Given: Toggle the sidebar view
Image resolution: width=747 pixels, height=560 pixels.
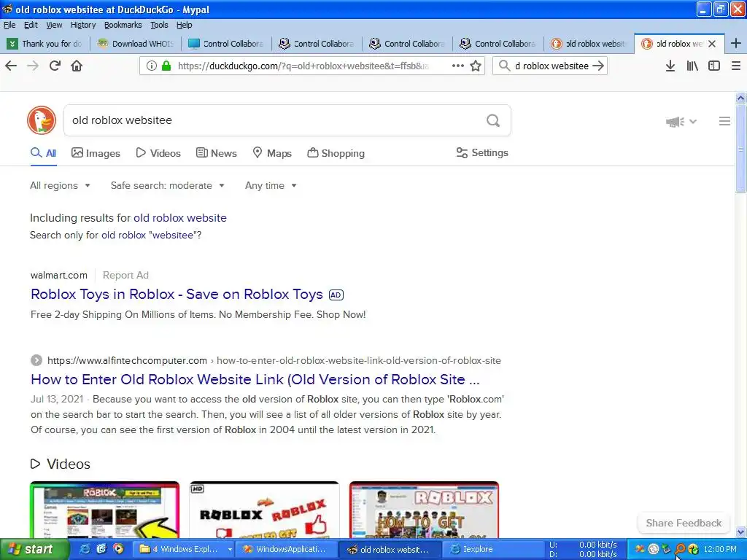Looking at the screenshot, I should coord(714,66).
